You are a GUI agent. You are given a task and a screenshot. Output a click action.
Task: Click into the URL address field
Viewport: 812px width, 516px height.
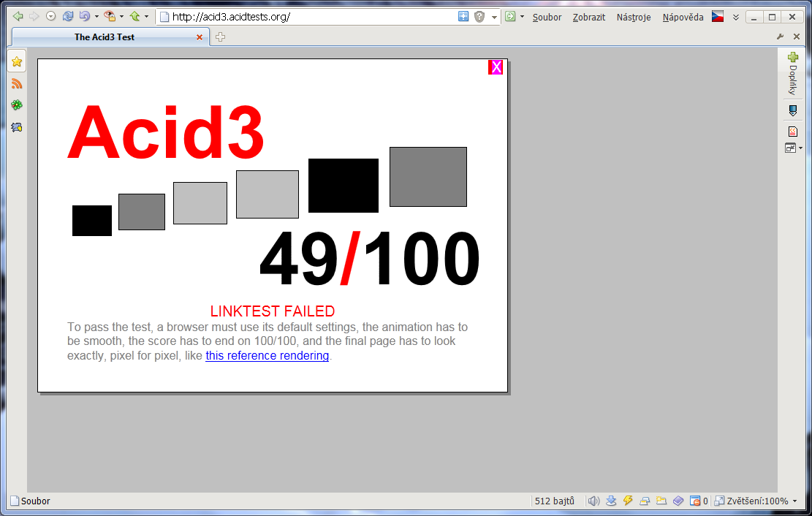(x=307, y=17)
